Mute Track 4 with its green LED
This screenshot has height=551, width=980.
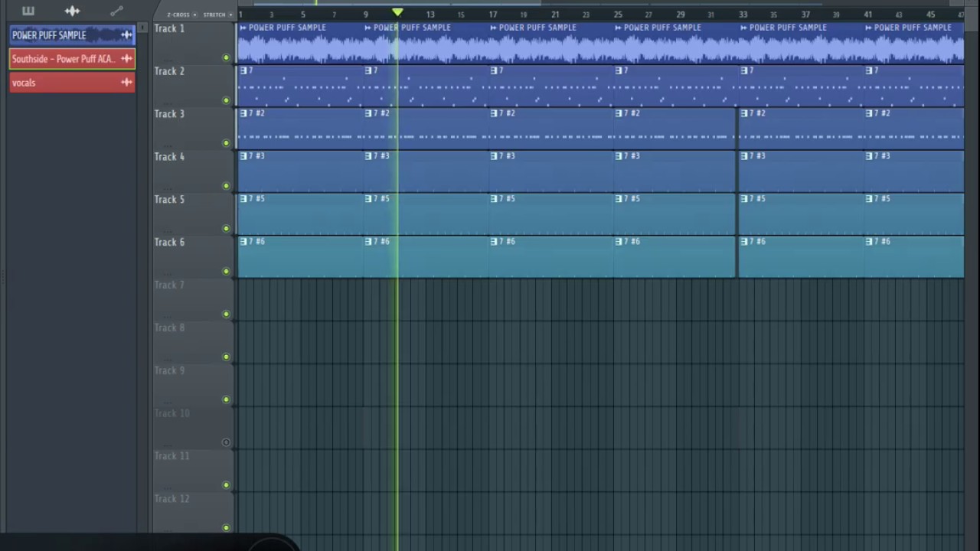[226, 186]
